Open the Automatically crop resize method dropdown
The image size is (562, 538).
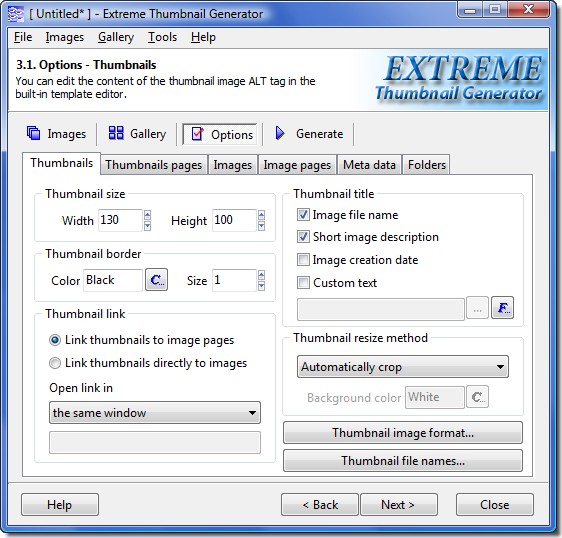pyautogui.click(x=403, y=367)
